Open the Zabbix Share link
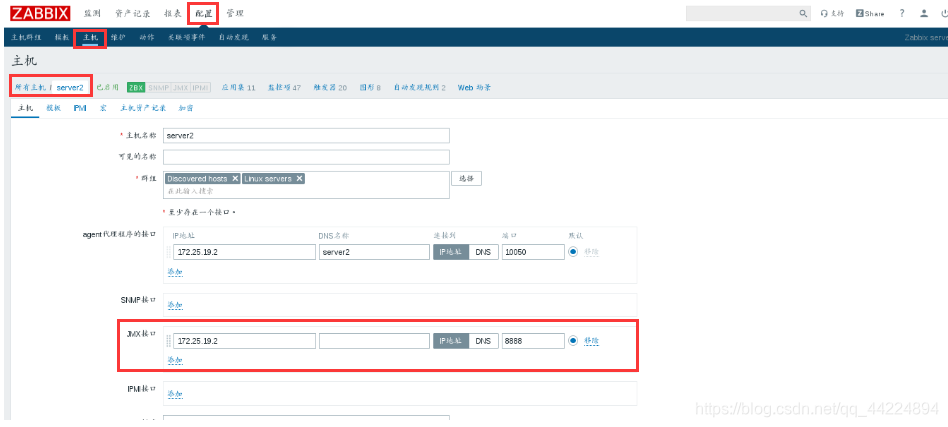The width and height of the screenshot is (948, 427). (x=869, y=13)
